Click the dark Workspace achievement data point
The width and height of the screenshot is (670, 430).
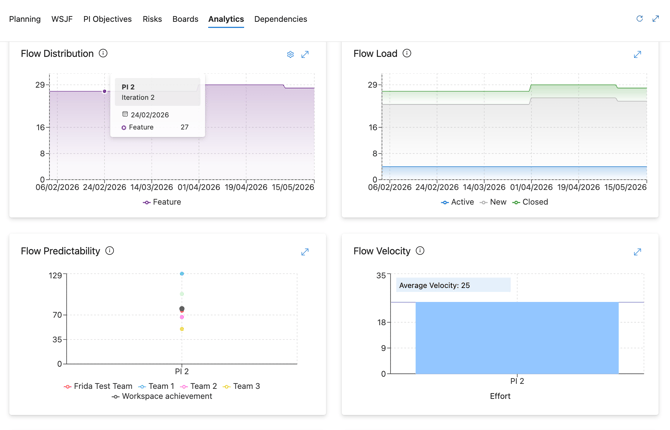[x=182, y=309]
